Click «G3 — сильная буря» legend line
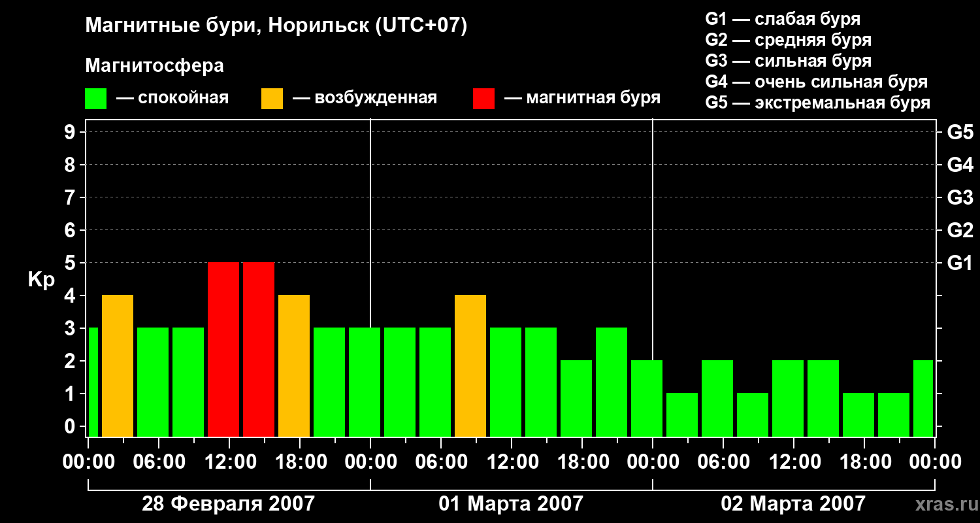The width and height of the screenshot is (980, 523). click(x=788, y=61)
